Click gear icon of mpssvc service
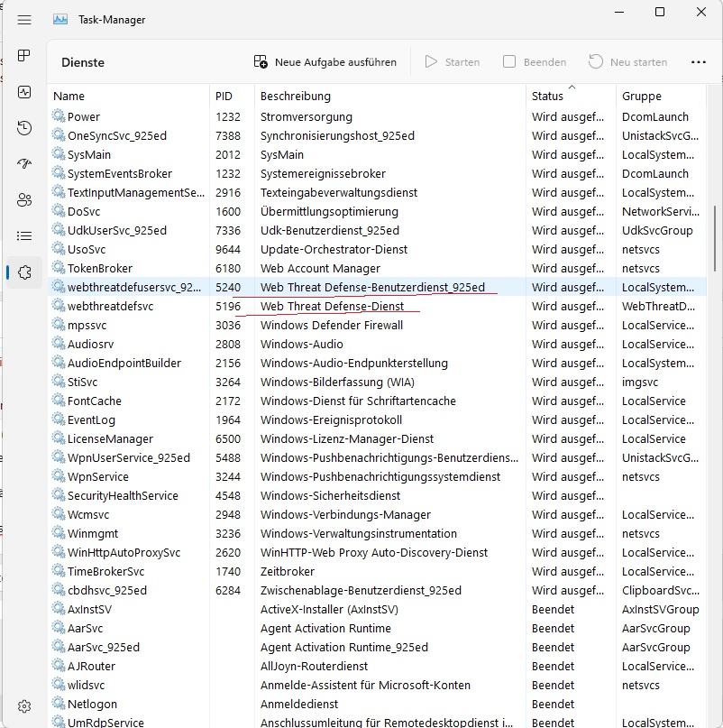 tap(59, 324)
